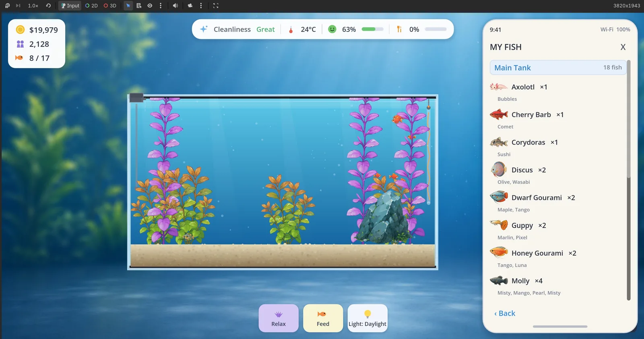Select the Cherry Barb ×1 row label
644x339 pixels.
tap(537, 115)
